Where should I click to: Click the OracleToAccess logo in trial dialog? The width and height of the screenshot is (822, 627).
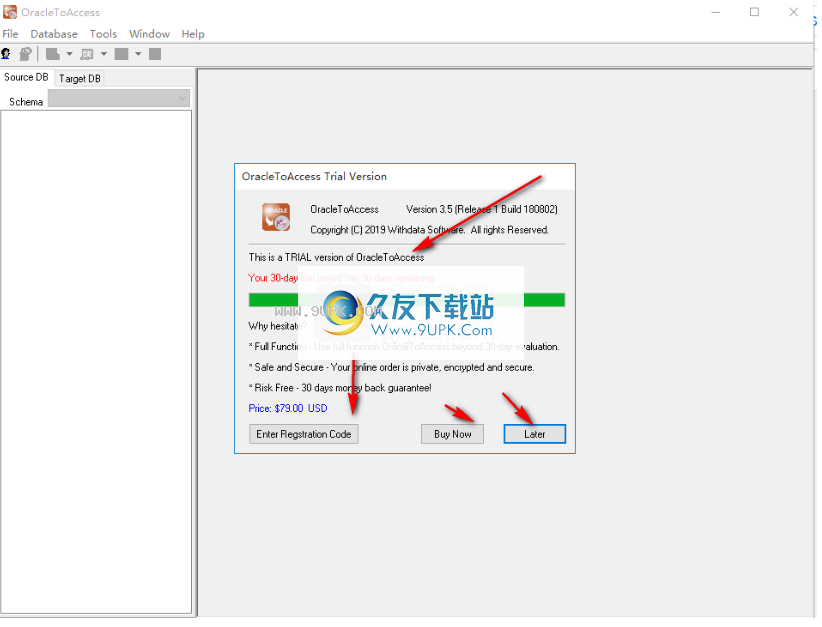276,218
